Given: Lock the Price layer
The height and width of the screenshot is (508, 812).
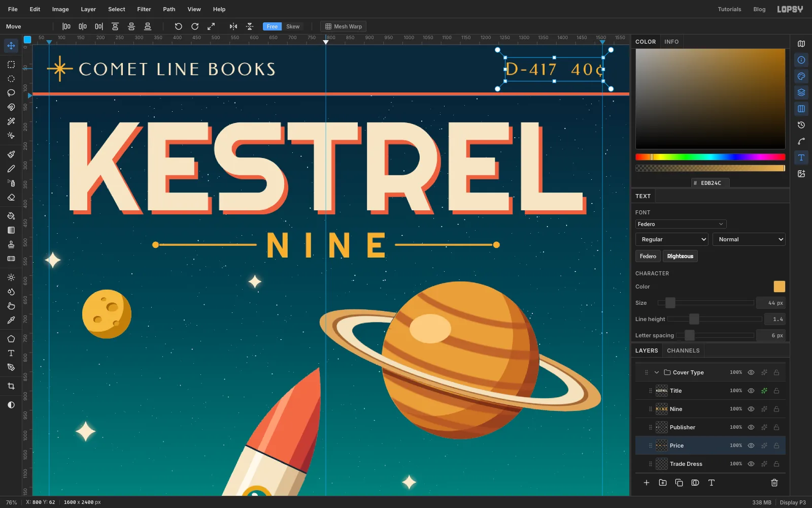Looking at the screenshot, I should pyautogui.click(x=776, y=446).
